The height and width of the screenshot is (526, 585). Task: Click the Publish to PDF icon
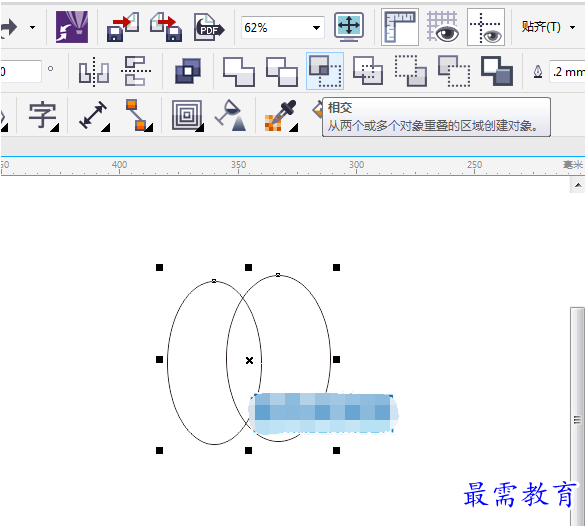tap(209, 27)
